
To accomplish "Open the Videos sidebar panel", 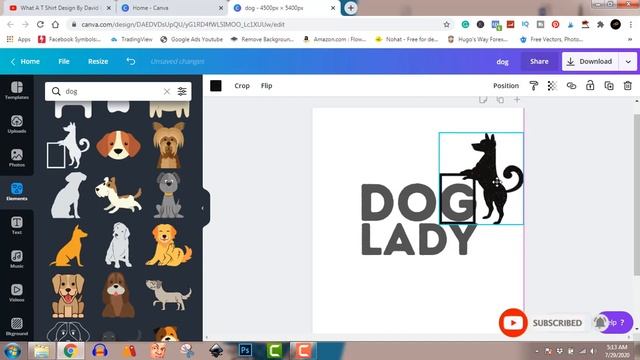I will coord(17,293).
